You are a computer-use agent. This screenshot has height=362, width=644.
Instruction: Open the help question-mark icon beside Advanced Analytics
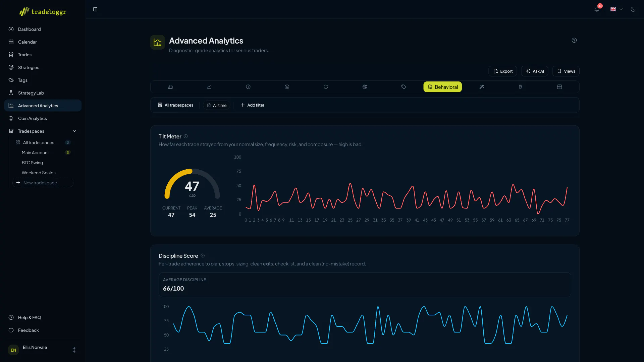pos(574,40)
